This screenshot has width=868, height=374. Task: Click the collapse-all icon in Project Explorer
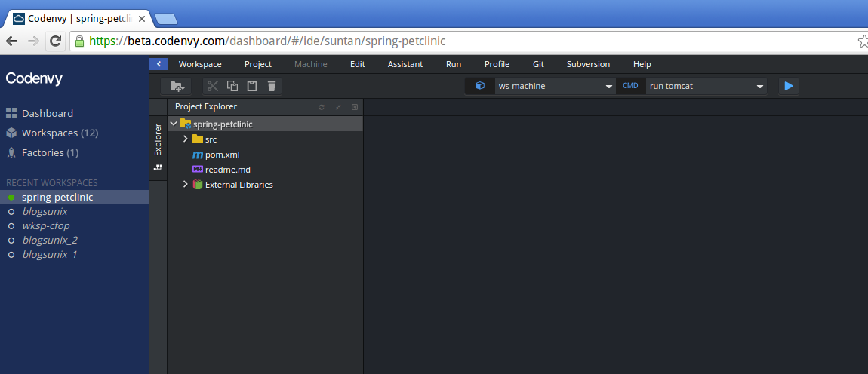pyautogui.click(x=338, y=107)
